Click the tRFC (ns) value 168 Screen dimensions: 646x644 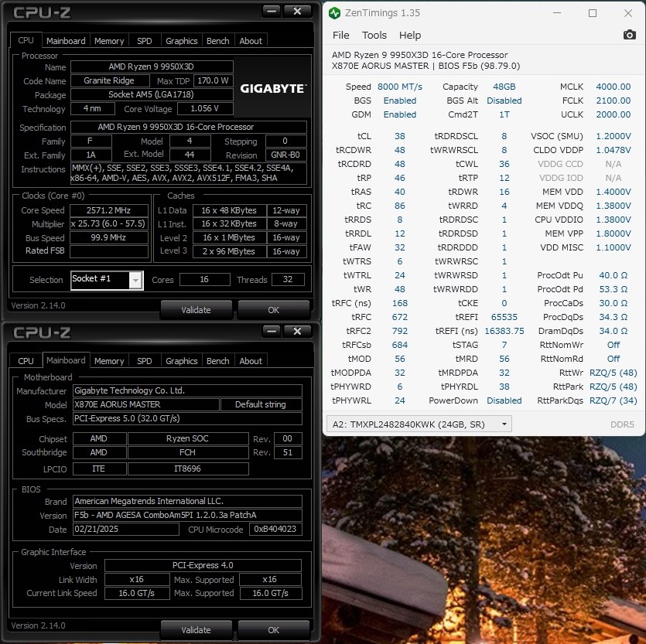click(x=400, y=303)
